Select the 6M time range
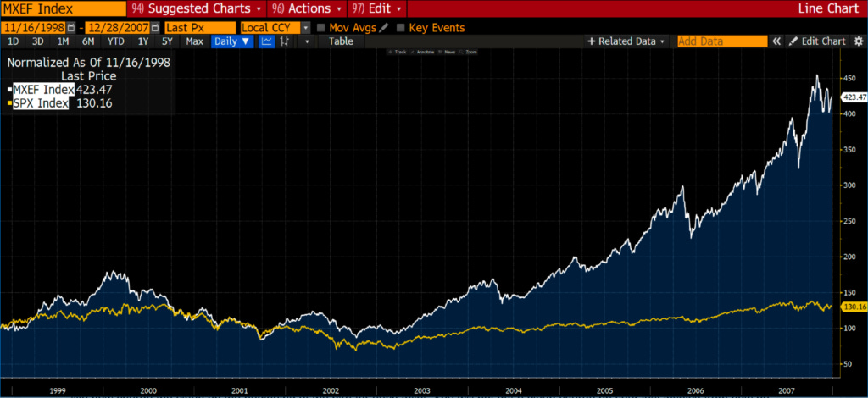Viewport: 868px width, 398px height. click(x=88, y=41)
